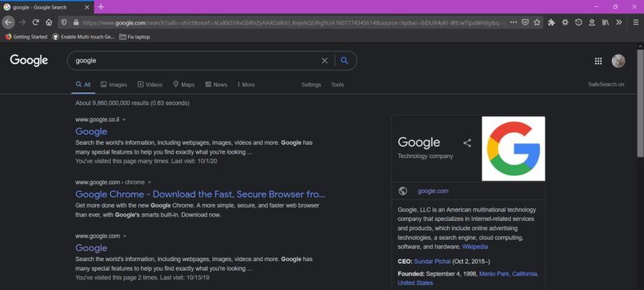Screen dimensions: 644x290
Task: Click the forward navigation arrow
Action: pos(22,22)
